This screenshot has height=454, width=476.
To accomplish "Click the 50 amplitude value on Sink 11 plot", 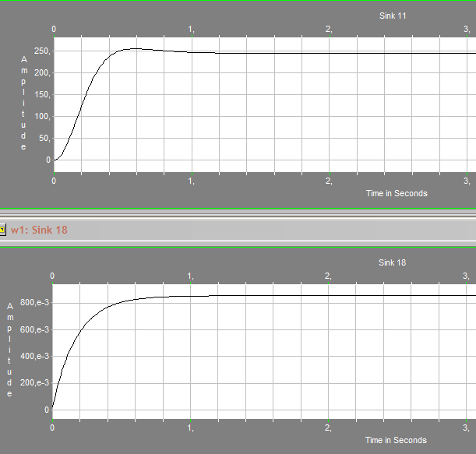I will pyautogui.click(x=44, y=139).
